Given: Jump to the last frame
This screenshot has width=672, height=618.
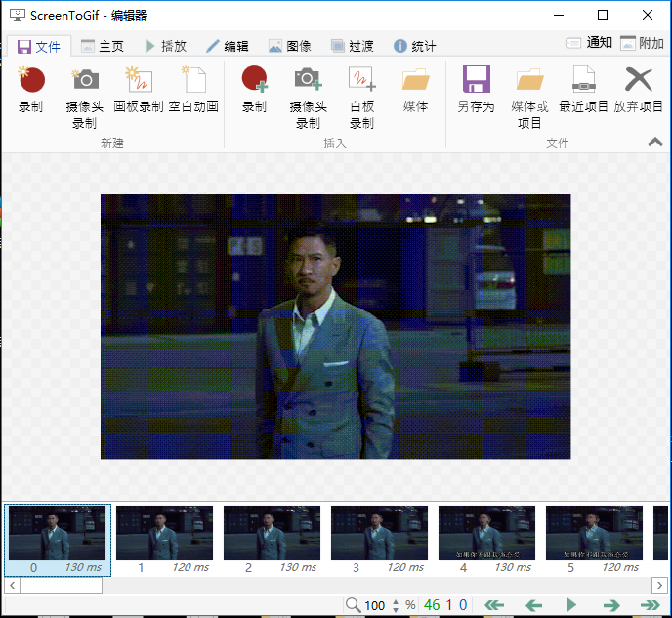Looking at the screenshot, I should coord(651,605).
